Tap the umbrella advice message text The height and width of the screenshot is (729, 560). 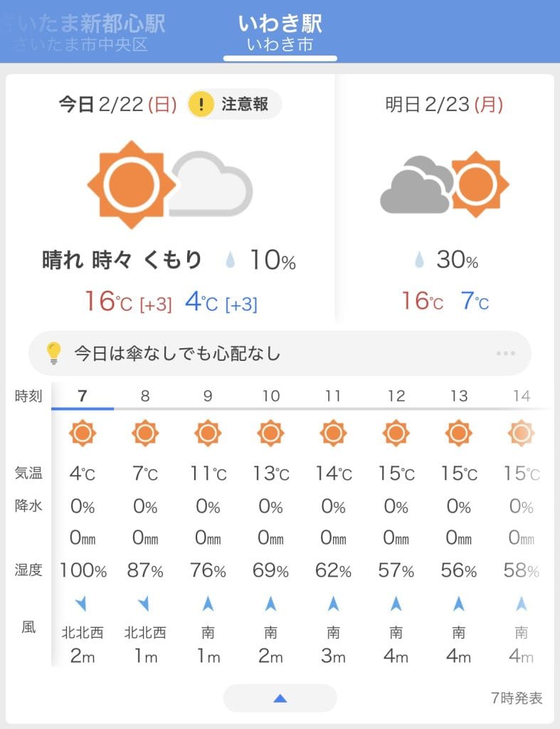[178, 353]
